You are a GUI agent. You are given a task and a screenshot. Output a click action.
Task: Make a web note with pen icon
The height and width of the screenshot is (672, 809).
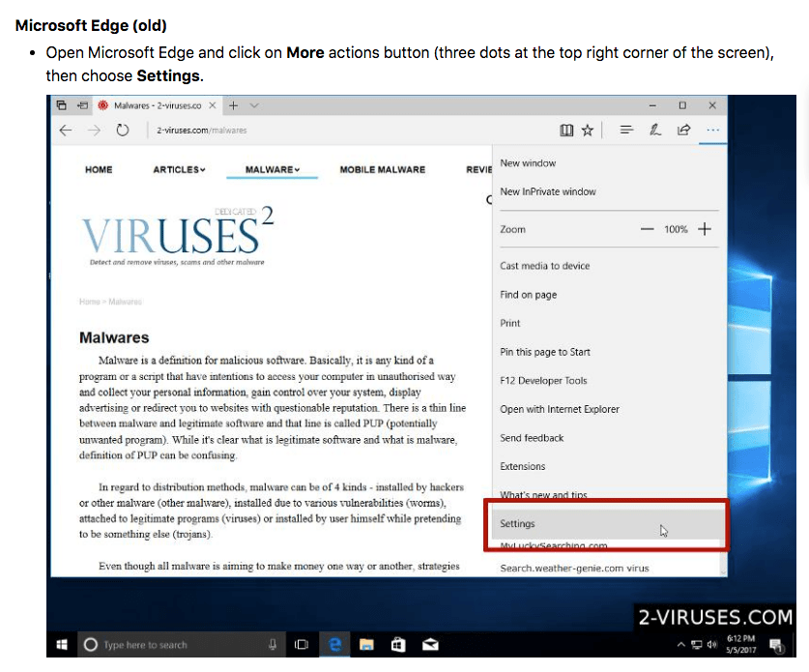click(655, 131)
